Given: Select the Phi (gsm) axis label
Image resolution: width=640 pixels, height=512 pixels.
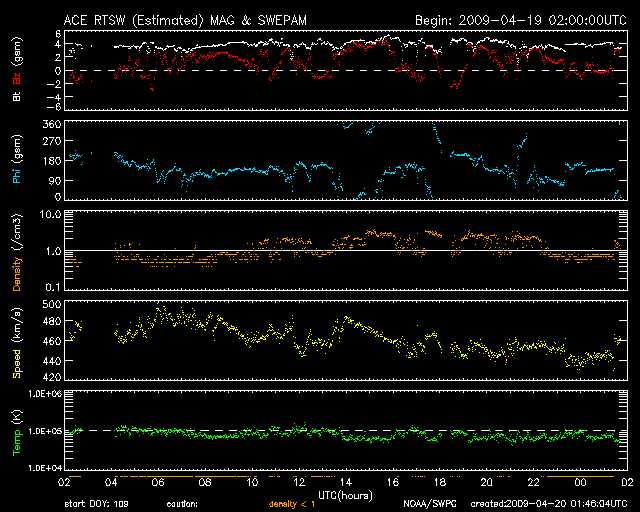Looking at the screenshot, I should pos(18,159).
